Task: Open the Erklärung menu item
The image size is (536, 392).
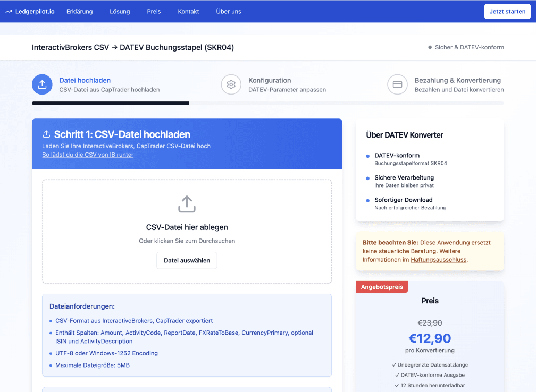Action: click(79, 11)
